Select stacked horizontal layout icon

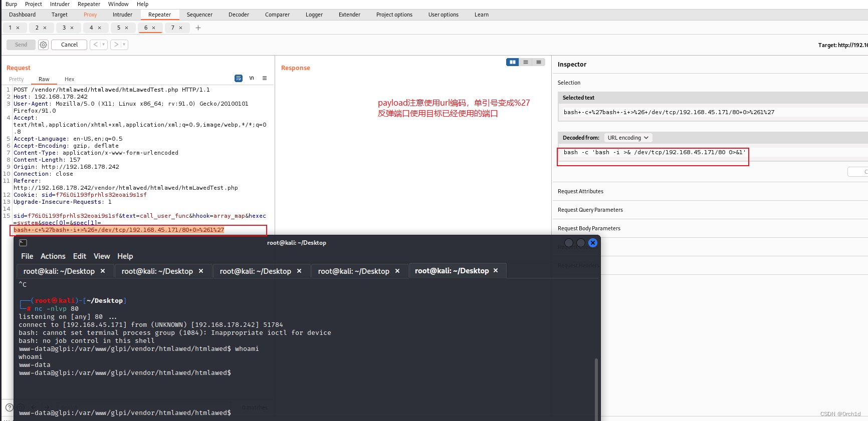(526, 62)
